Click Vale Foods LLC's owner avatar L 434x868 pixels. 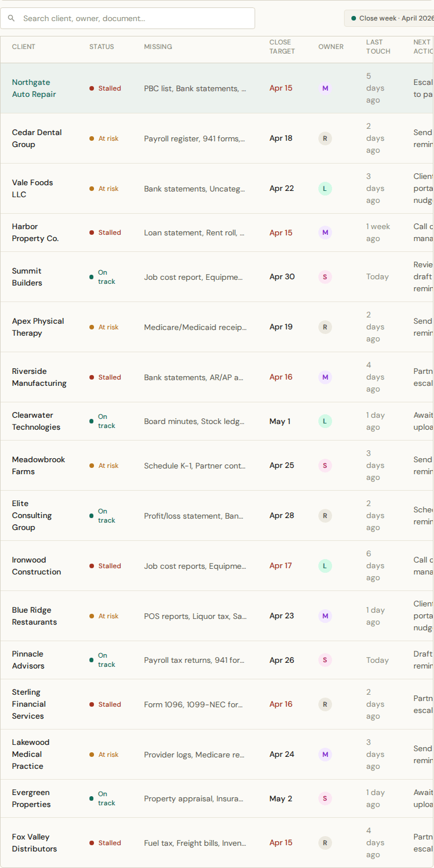[325, 189]
